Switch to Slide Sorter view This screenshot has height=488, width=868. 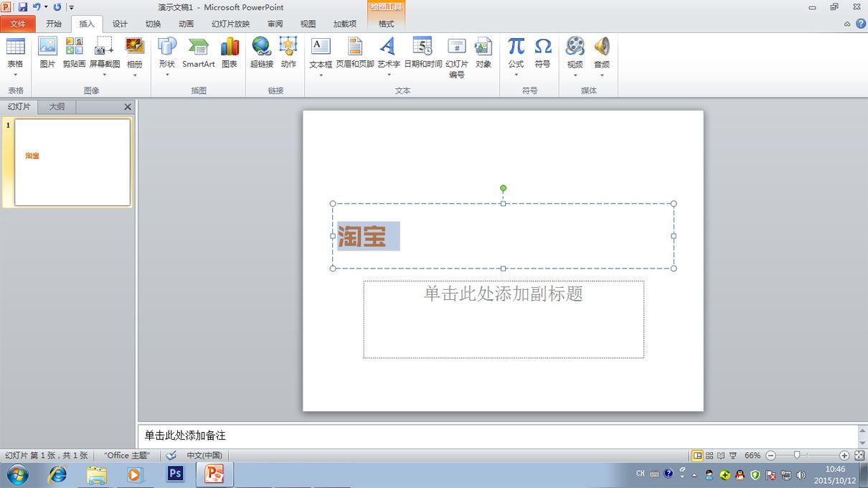click(x=709, y=456)
